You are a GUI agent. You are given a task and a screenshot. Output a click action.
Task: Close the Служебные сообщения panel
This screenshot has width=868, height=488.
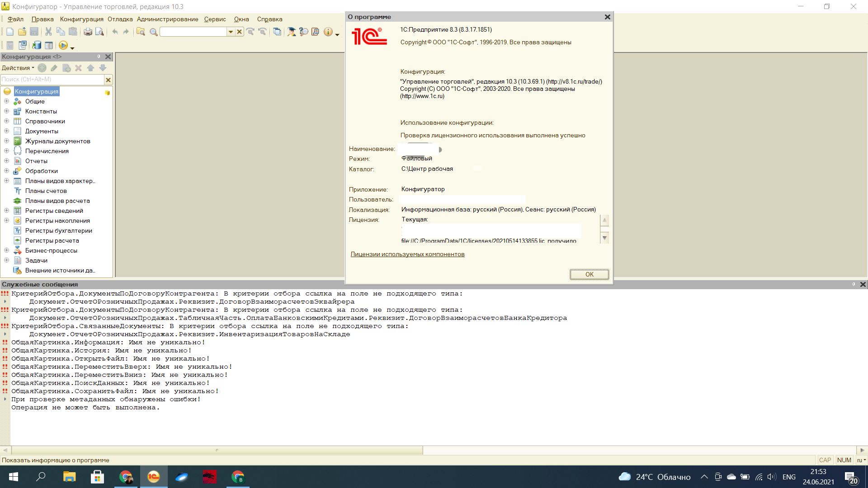863,284
